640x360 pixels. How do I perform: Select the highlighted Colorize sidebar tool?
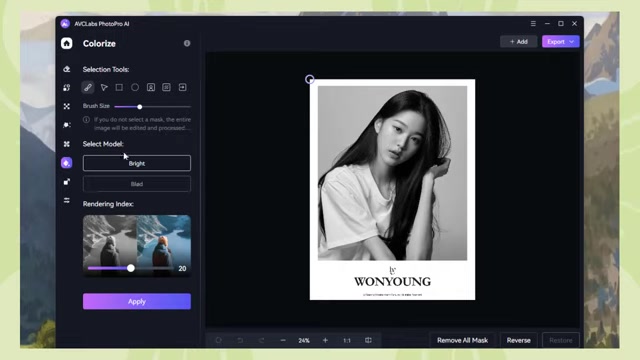(67, 163)
